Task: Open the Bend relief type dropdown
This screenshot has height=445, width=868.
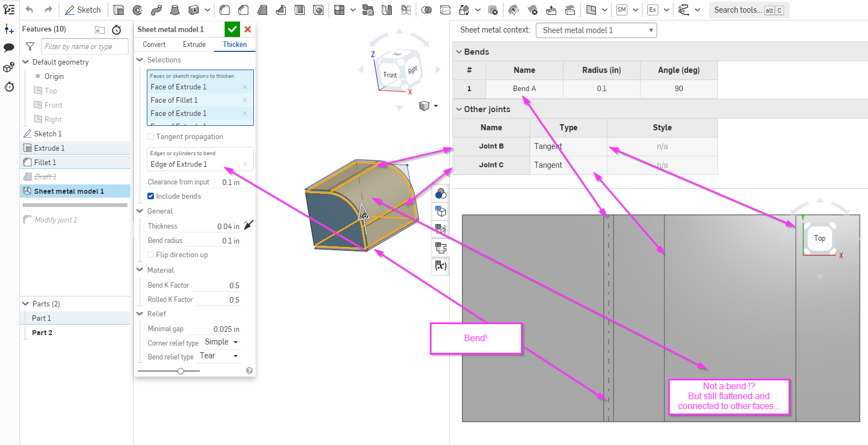Action: click(x=219, y=356)
